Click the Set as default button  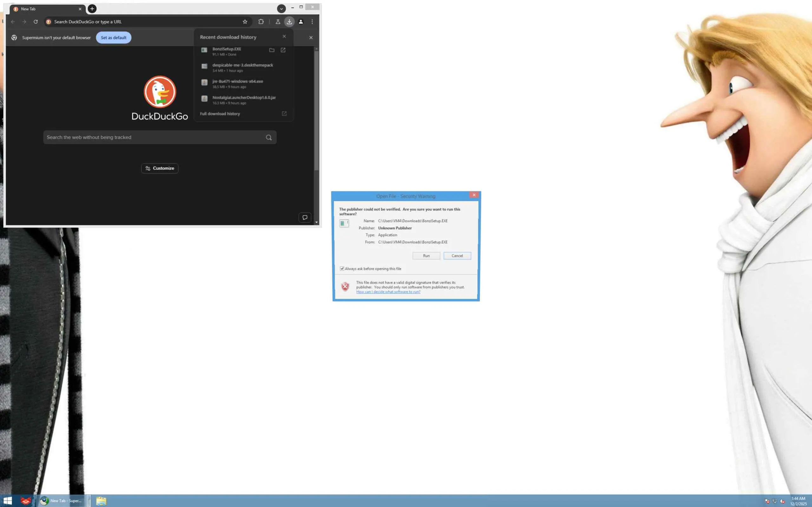pos(114,38)
